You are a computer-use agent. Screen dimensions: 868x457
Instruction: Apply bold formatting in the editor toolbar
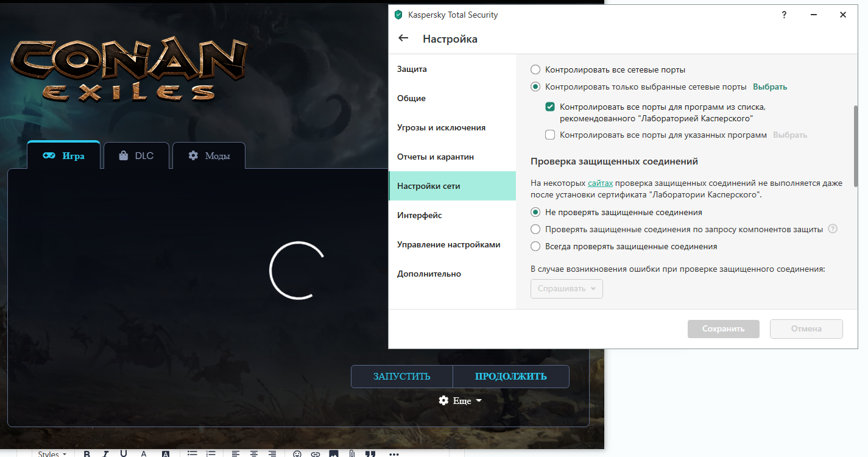86,454
